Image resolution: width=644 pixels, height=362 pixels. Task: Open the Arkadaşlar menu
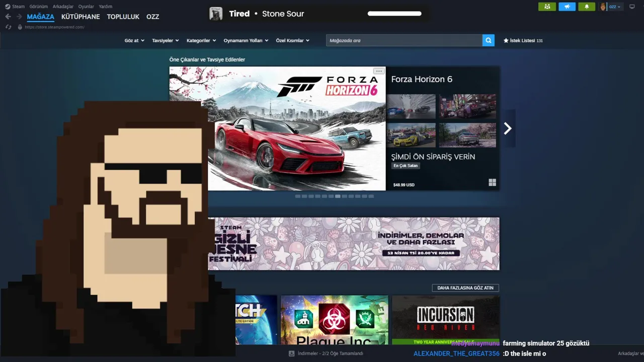[x=63, y=7]
